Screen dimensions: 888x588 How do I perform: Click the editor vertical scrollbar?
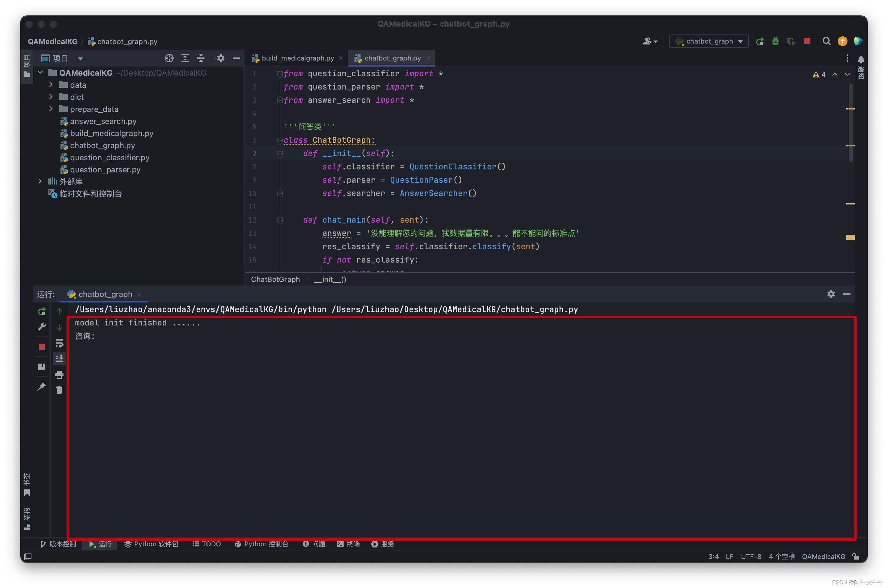(x=850, y=124)
